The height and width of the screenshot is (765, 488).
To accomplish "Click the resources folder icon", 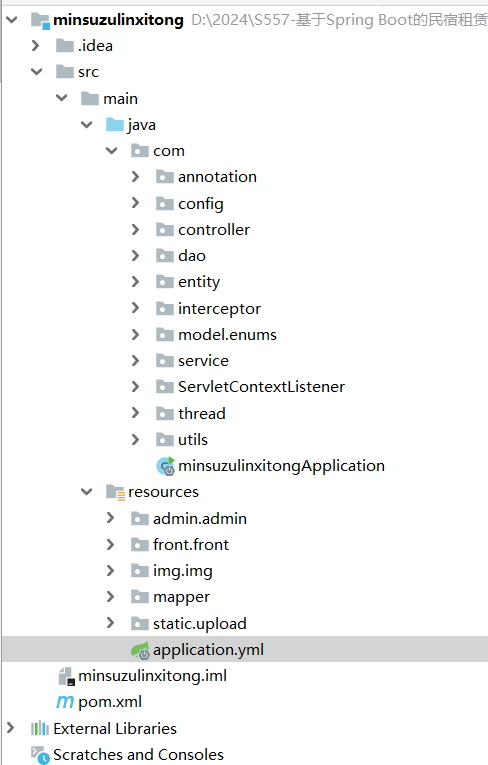I will click(x=116, y=492).
